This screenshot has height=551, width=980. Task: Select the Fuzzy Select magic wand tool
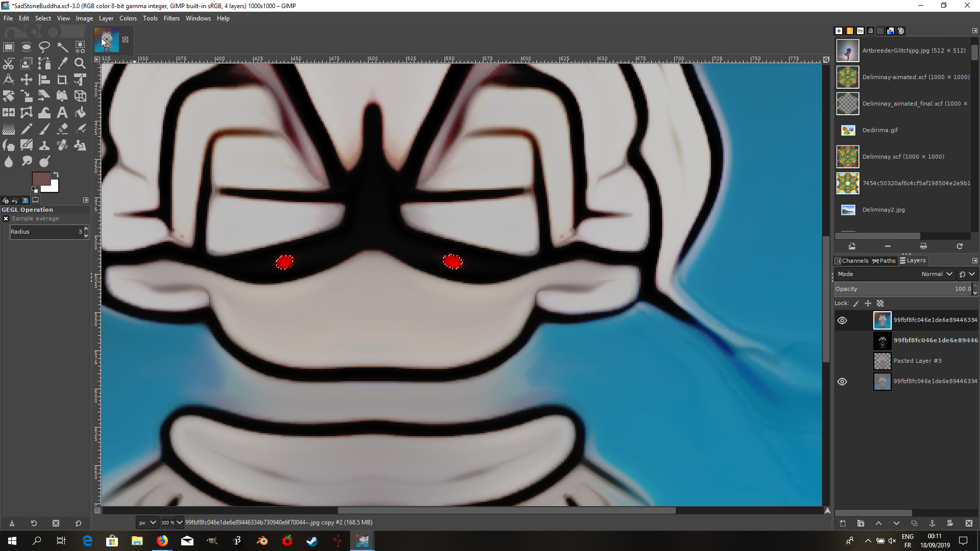[x=62, y=47]
